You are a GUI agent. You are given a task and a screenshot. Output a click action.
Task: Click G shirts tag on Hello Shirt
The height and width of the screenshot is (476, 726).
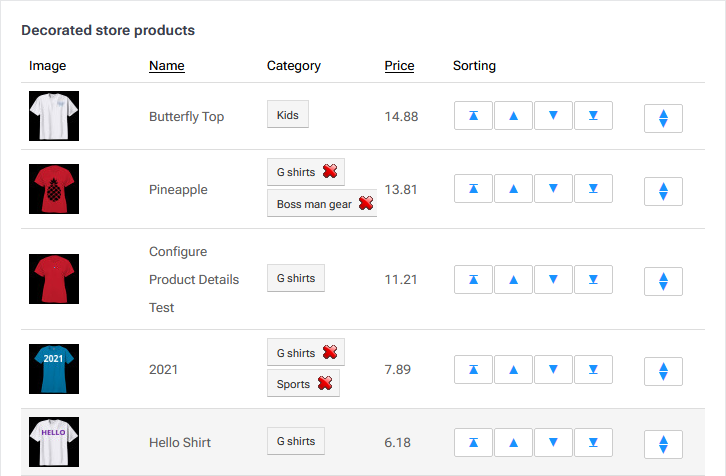click(x=296, y=441)
